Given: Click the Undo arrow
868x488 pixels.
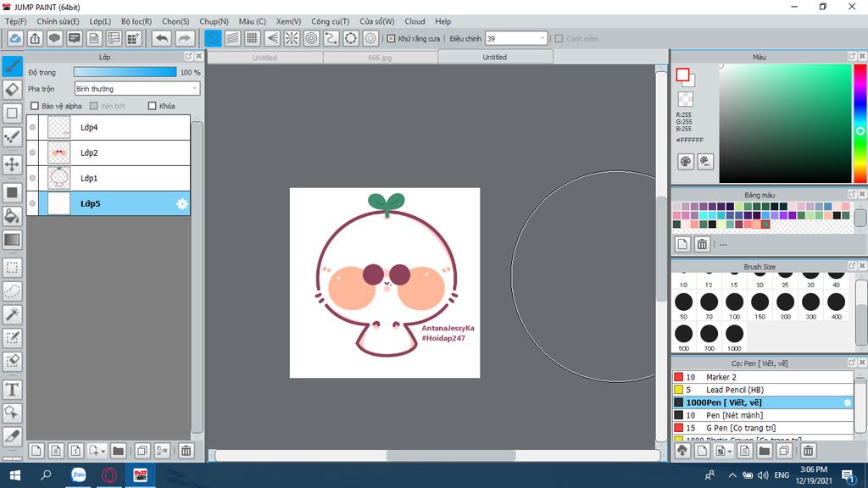Looking at the screenshot, I should [162, 38].
